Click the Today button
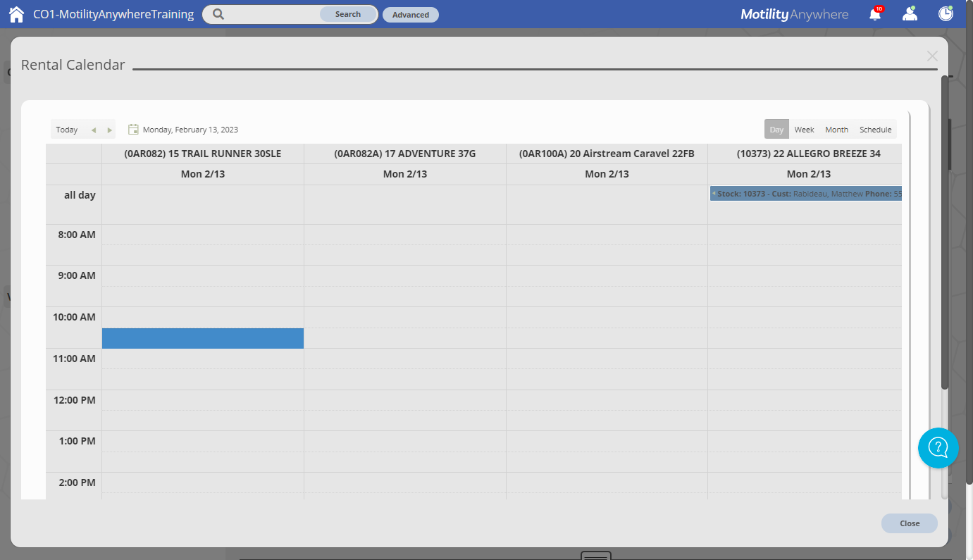The height and width of the screenshot is (560, 973). [67, 130]
